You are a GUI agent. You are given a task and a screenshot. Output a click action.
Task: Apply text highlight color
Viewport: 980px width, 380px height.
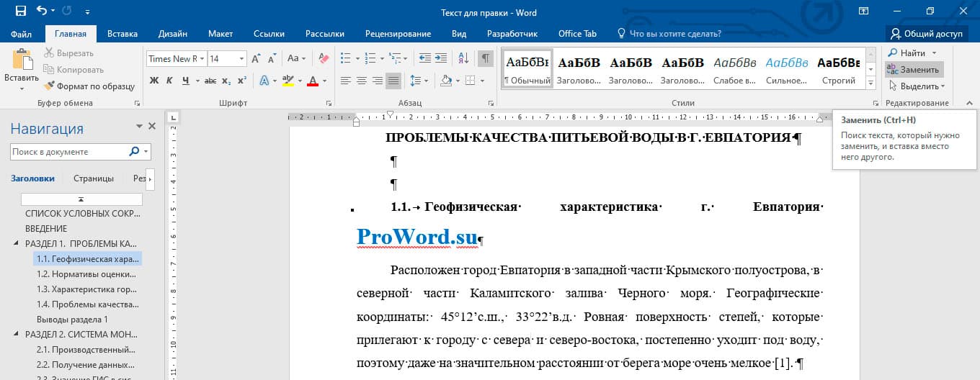click(288, 81)
